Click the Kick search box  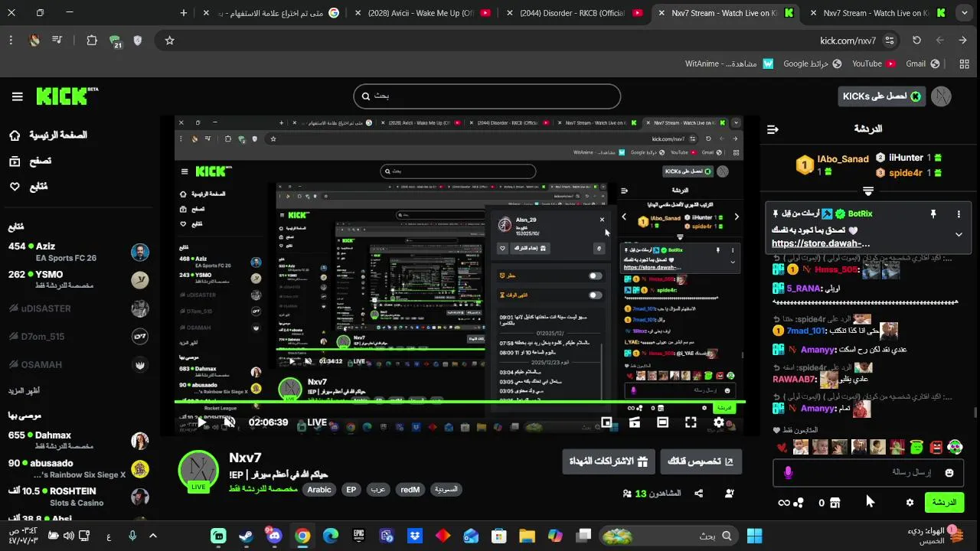coord(487,96)
